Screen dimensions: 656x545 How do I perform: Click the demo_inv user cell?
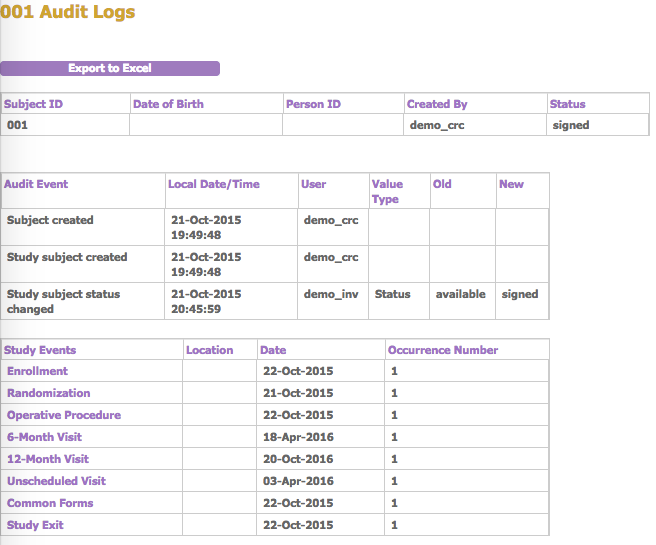click(x=330, y=294)
